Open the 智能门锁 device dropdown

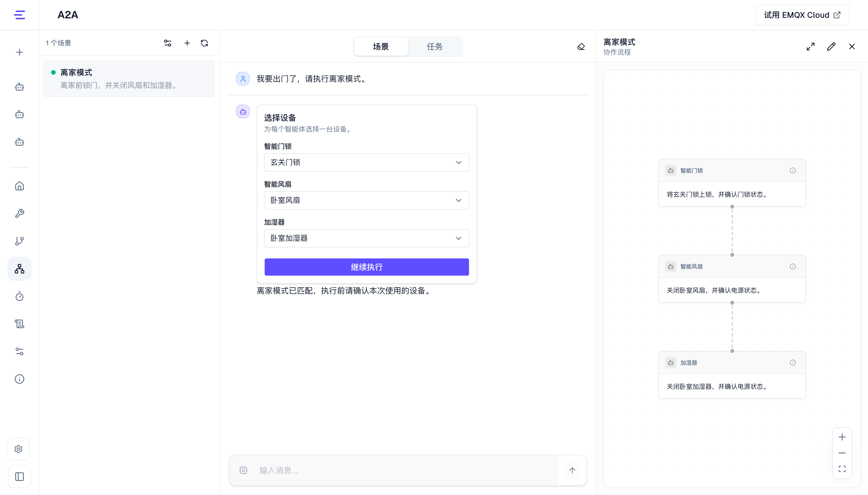tap(367, 163)
